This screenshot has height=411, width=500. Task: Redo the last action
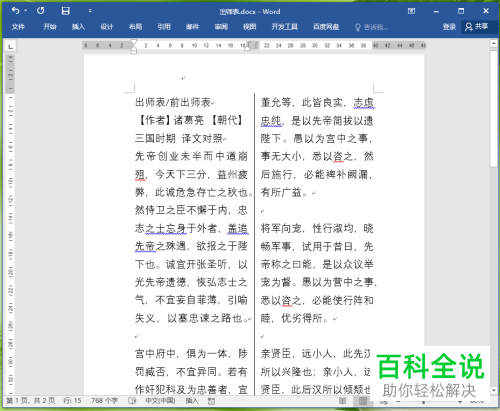41,11
